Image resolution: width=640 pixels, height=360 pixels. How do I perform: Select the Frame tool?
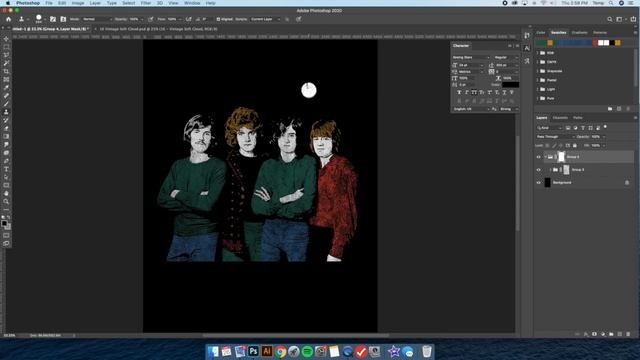[x=6, y=80]
